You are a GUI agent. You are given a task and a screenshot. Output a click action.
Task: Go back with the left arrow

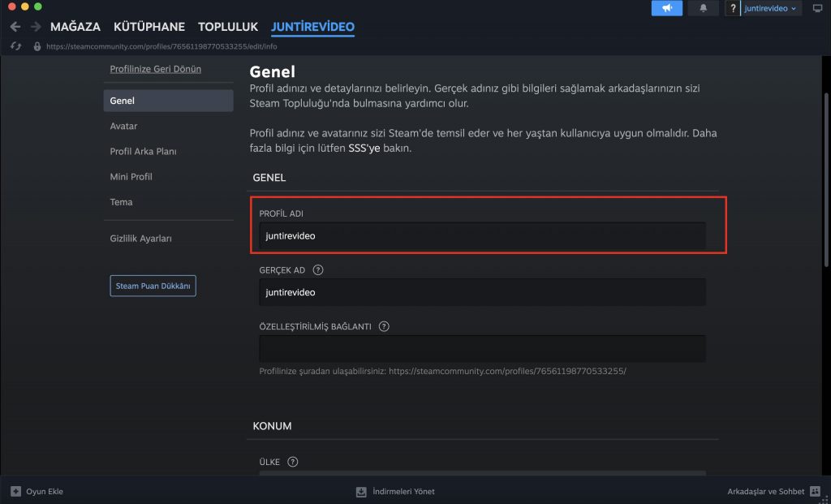[x=15, y=27]
